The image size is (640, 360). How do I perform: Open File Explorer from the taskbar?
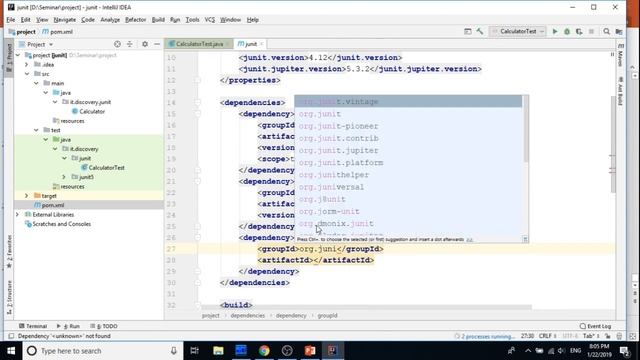(x=218, y=351)
